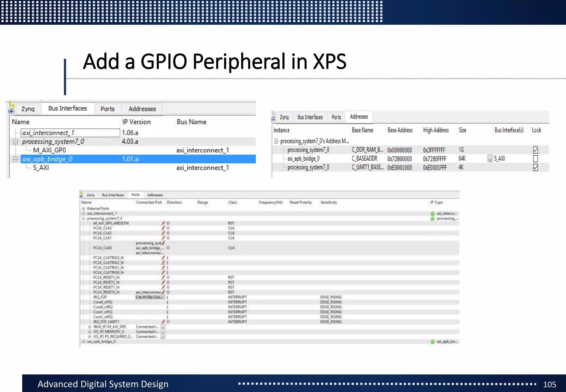Click pencil icon on FCLK_CLKTRIG1_N row
The image size is (566, 392).
pos(163,267)
